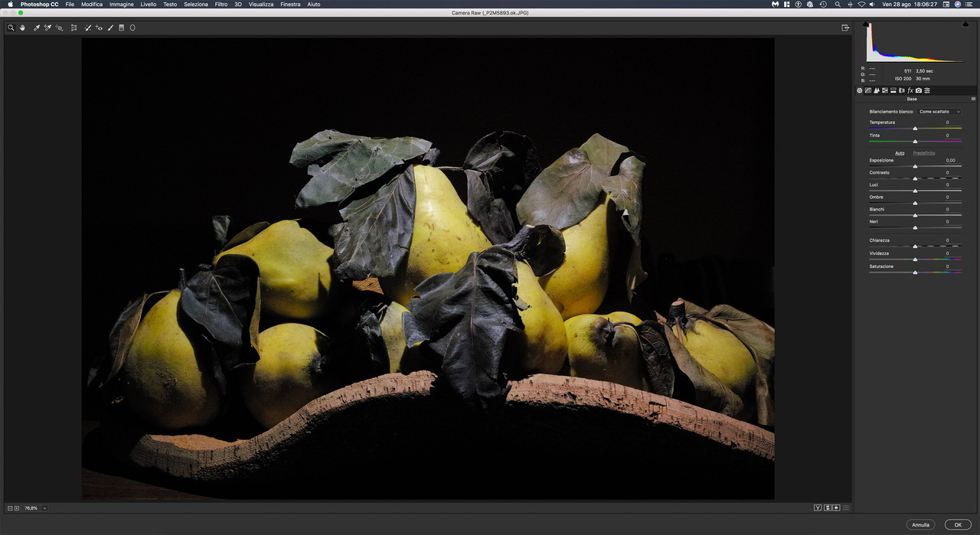Image resolution: width=980 pixels, height=535 pixels.
Task: Select the White Balance eyedropper tool
Action: [37, 28]
